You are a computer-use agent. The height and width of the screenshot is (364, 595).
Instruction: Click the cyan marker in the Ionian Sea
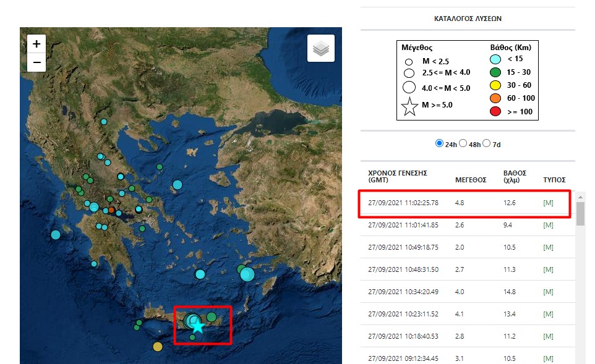tap(56, 234)
